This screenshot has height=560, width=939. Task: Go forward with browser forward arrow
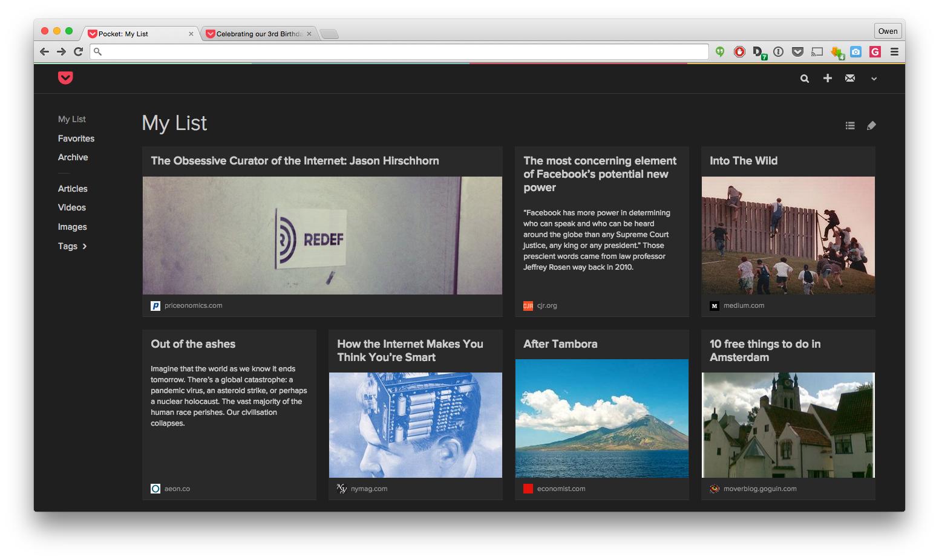[61, 51]
